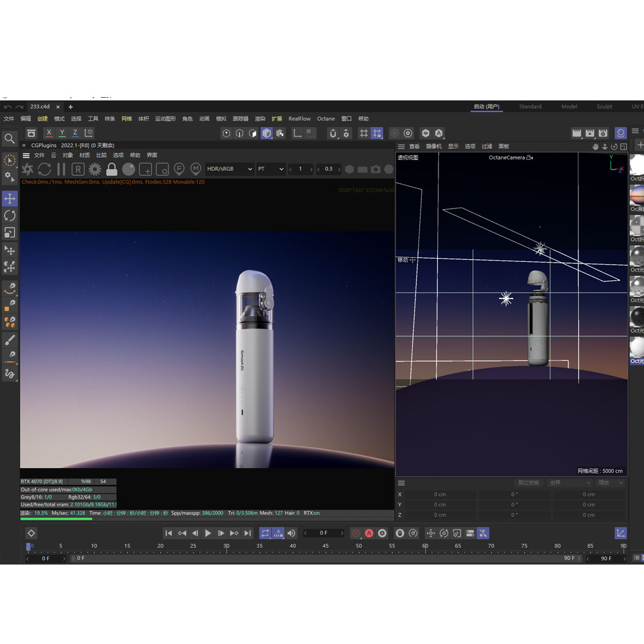The width and height of the screenshot is (644, 644).
Task: Click the viewport pan hand icon
Action: tap(595, 147)
